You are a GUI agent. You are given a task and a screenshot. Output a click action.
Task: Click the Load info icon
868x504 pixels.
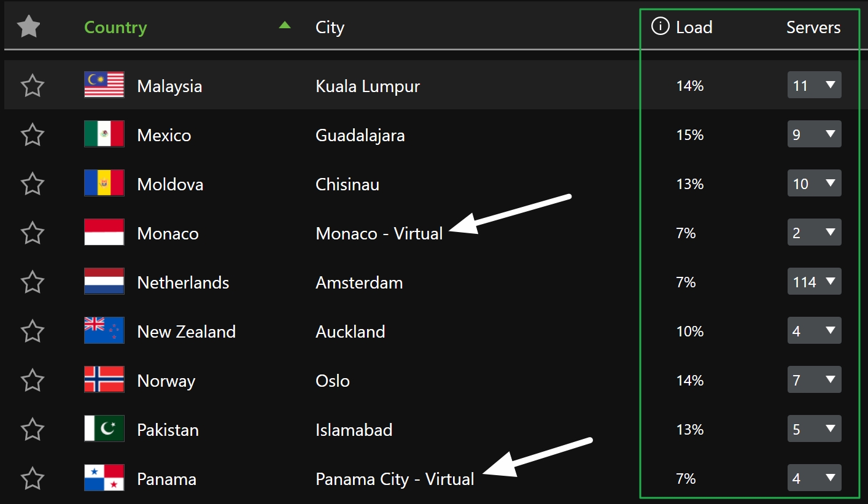coord(660,27)
